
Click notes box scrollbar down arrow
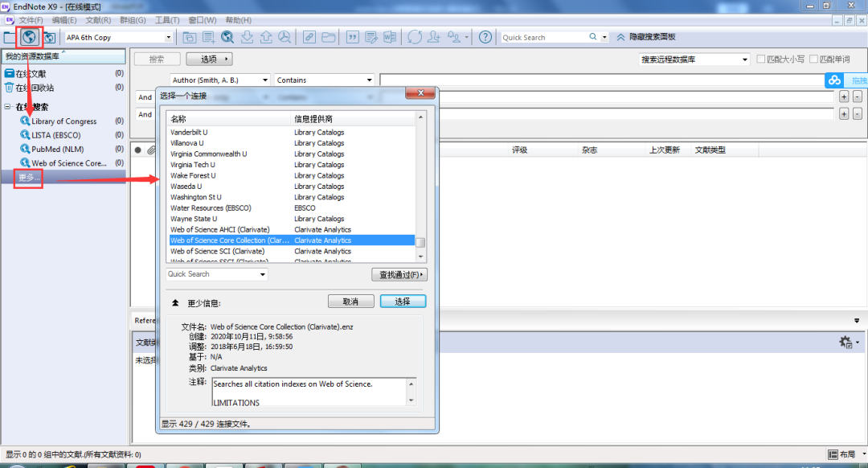(x=411, y=400)
